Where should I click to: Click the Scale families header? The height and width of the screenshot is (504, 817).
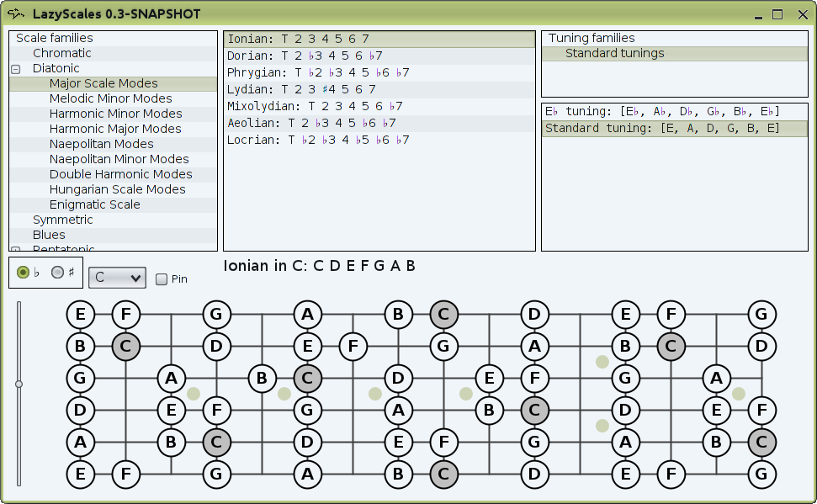point(54,38)
